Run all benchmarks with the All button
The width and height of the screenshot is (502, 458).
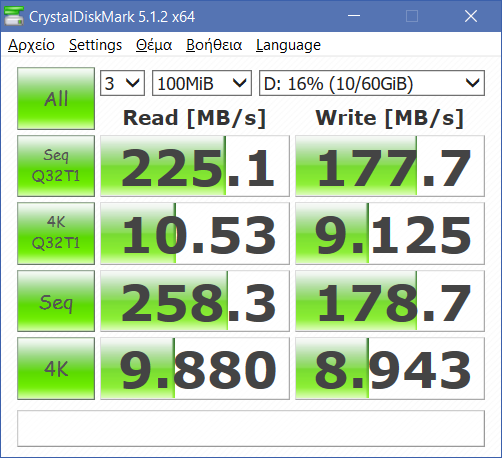[x=56, y=98]
